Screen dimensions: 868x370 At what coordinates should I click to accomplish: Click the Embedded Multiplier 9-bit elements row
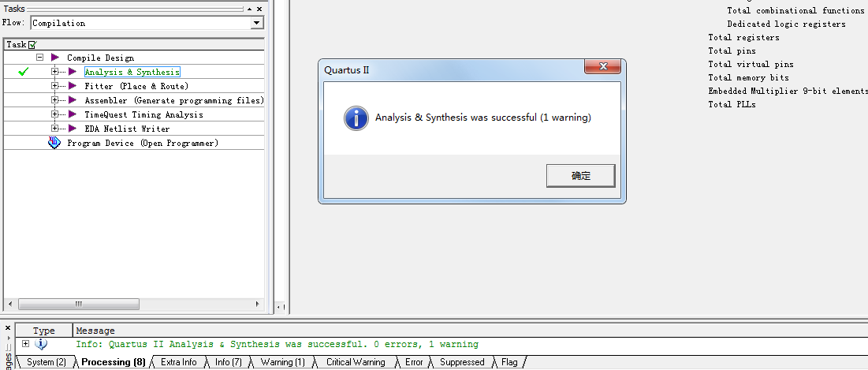(x=788, y=91)
